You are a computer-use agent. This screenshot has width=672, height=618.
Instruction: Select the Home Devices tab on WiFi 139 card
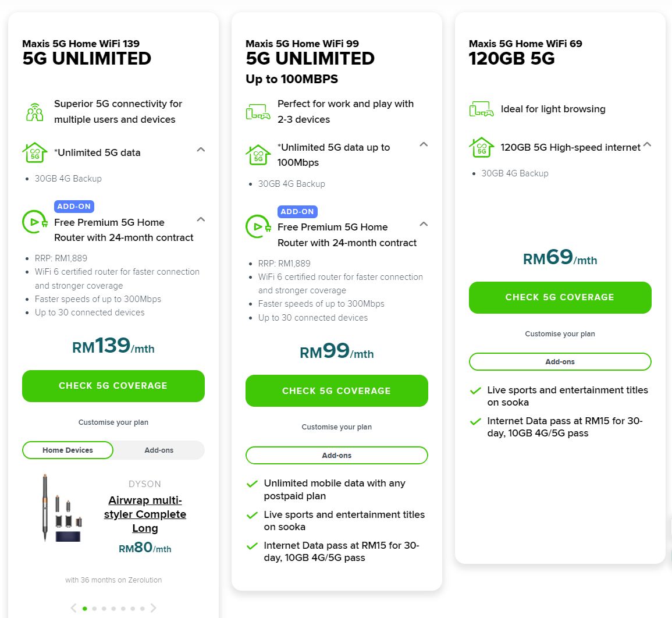point(67,450)
